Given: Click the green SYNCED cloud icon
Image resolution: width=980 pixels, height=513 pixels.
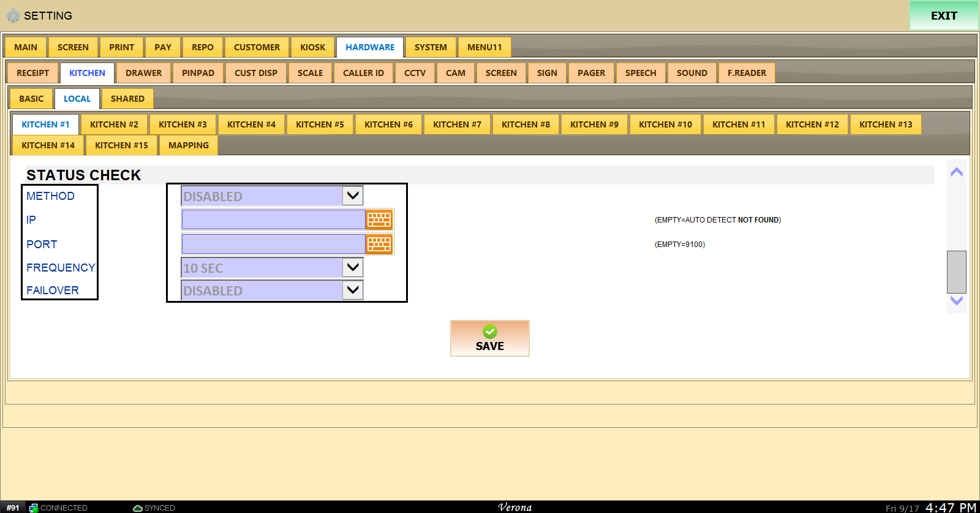Looking at the screenshot, I should (138, 508).
